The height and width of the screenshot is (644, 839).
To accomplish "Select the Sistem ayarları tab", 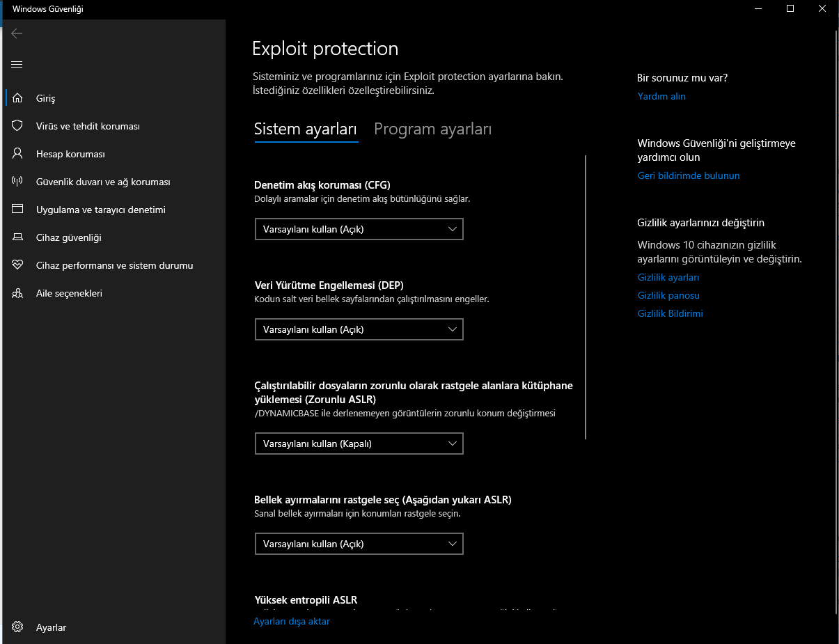I will pyautogui.click(x=306, y=129).
